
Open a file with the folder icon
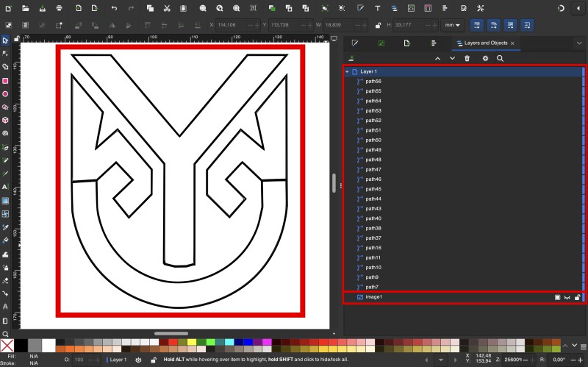[x=26, y=8]
